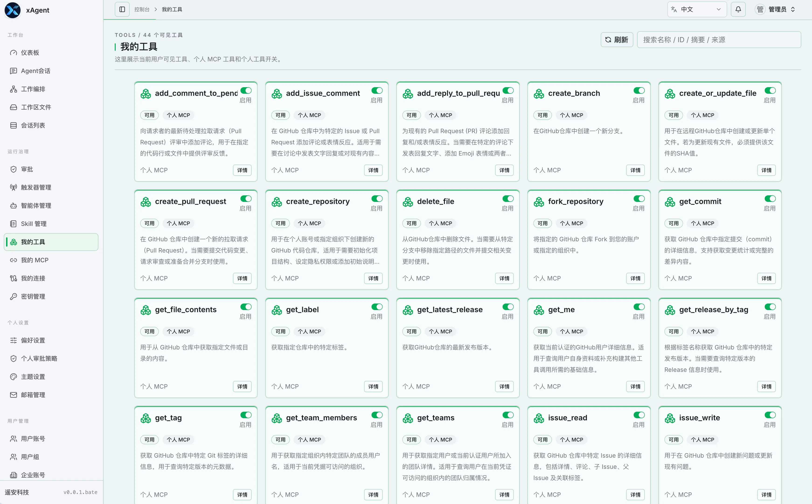Click the get_teams card title
Screen dimensions: 812x504
point(436,418)
